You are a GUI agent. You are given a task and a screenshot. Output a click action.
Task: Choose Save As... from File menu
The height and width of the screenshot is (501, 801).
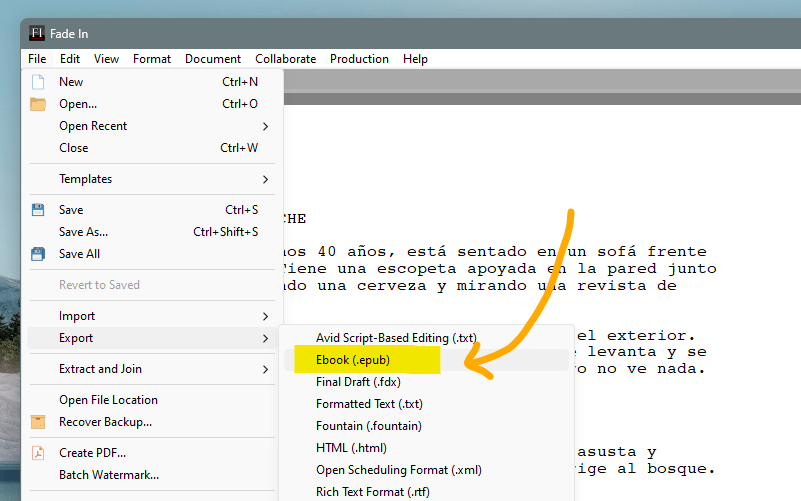pyautogui.click(x=83, y=232)
